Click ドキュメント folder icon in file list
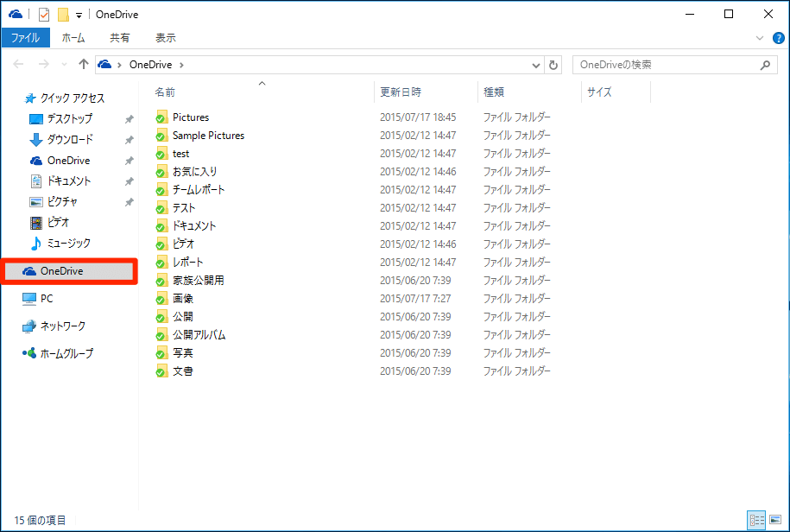Image resolution: width=790 pixels, height=532 pixels. 161,226
